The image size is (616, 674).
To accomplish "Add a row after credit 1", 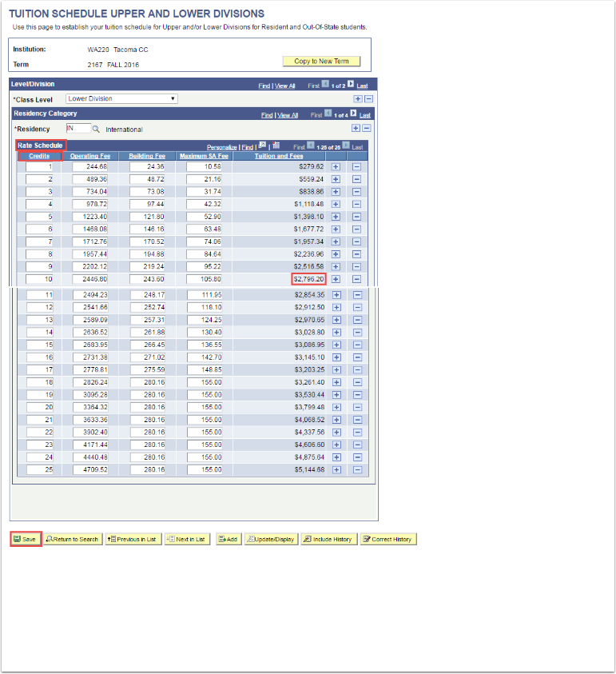I will [336, 167].
